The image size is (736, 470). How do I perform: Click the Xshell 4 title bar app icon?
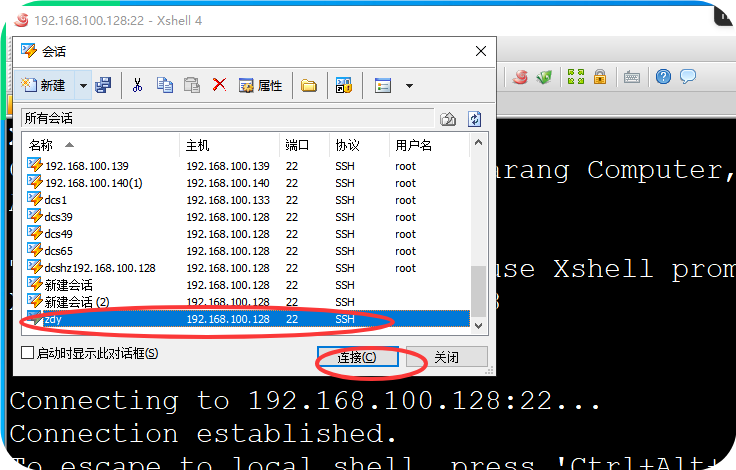click(21, 20)
